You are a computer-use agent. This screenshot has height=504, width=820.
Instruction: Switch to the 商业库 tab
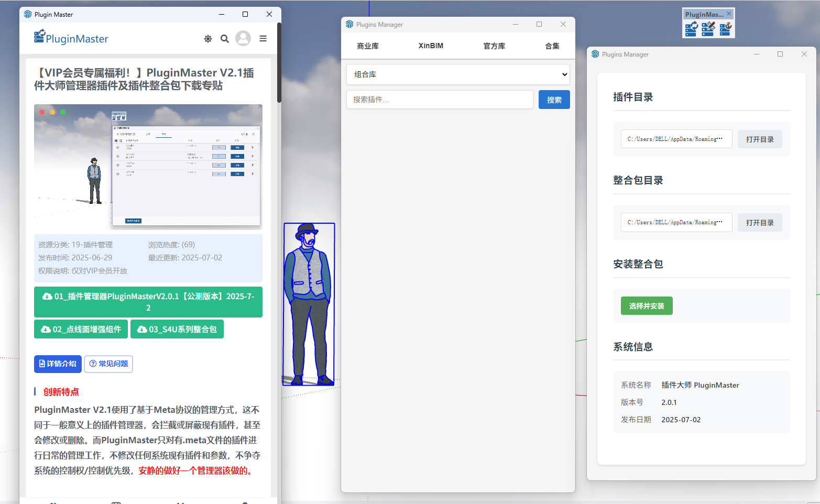click(368, 46)
